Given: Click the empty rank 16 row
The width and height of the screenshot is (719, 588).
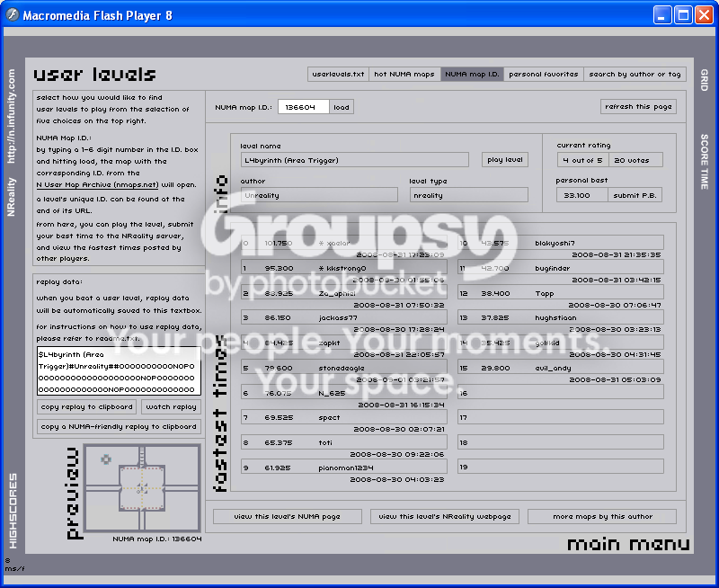Looking at the screenshot, I should pos(560,393).
